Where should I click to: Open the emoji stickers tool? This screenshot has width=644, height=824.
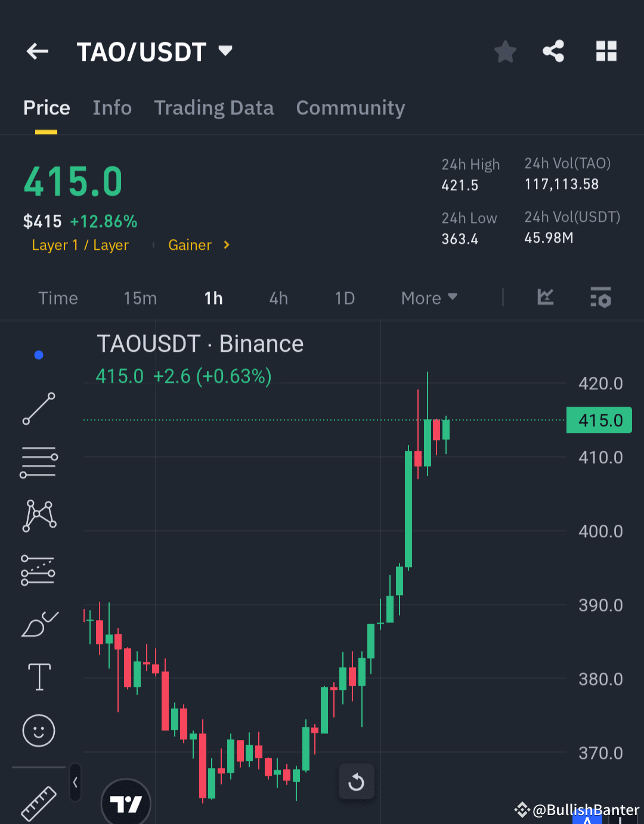pos(38,730)
